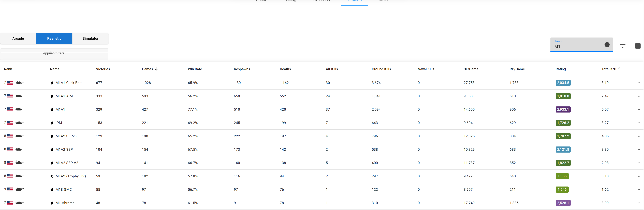Click the tank type icon in the M1 Abrams row

click(x=20, y=203)
